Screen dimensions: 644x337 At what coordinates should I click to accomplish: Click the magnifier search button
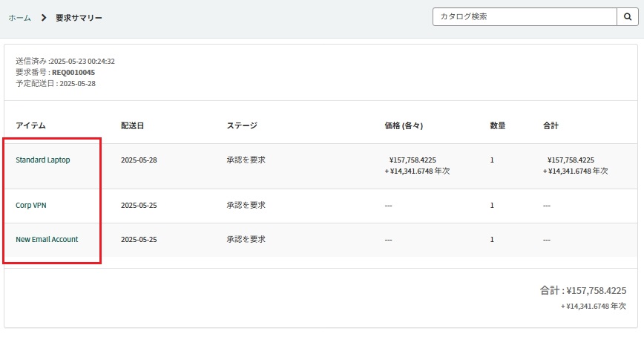pyautogui.click(x=628, y=17)
